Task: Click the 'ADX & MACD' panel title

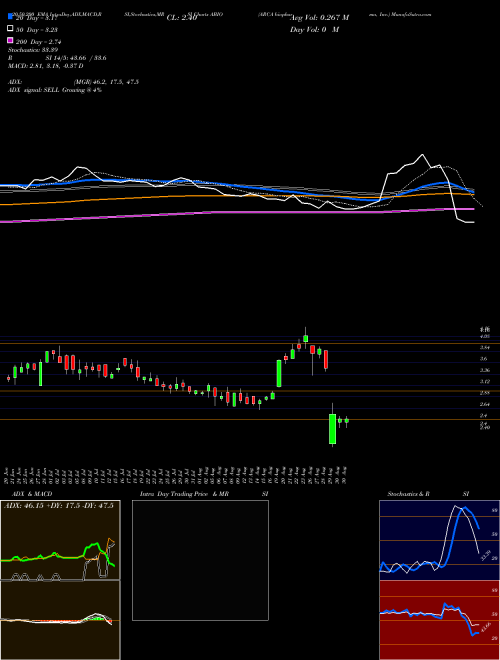Action: (x=32, y=494)
